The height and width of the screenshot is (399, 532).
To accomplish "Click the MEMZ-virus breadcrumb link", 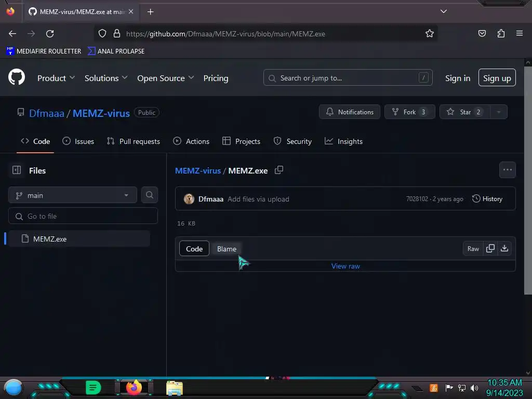I will [198, 170].
